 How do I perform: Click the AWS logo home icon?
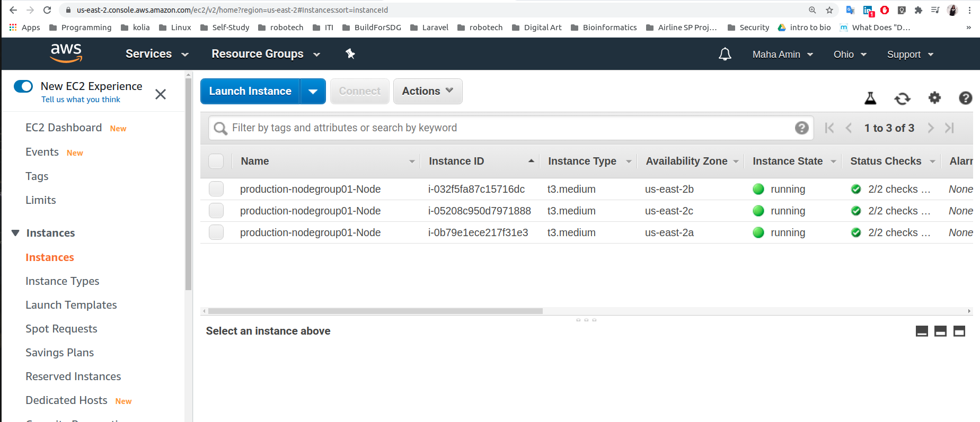coord(66,53)
